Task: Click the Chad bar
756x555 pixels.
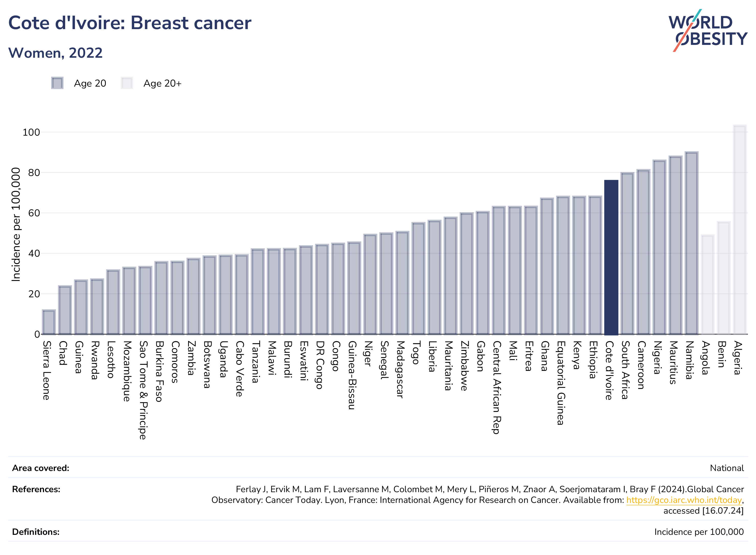Action: tap(65, 310)
